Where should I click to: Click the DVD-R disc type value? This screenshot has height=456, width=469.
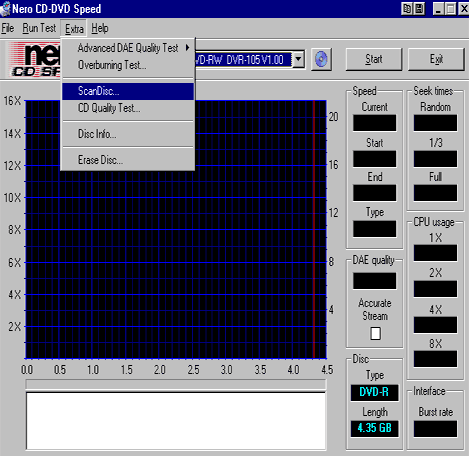[374, 393]
